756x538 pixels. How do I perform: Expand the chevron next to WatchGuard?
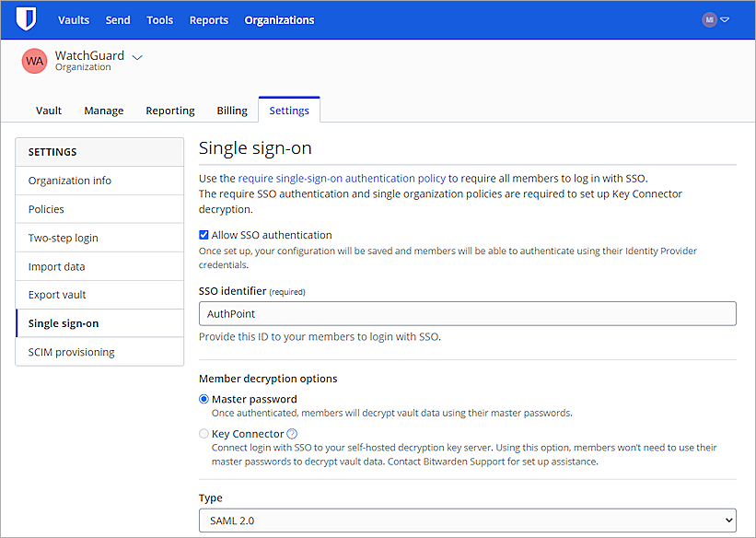(x=136, y=55)
